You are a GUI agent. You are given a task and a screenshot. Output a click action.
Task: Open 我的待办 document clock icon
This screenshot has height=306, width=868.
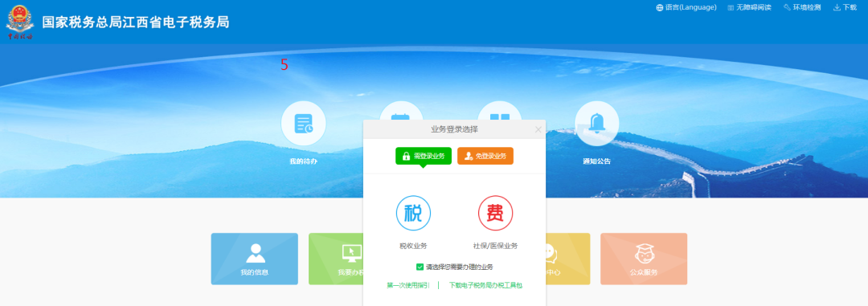pyautogui.click(x=303, y=124)
